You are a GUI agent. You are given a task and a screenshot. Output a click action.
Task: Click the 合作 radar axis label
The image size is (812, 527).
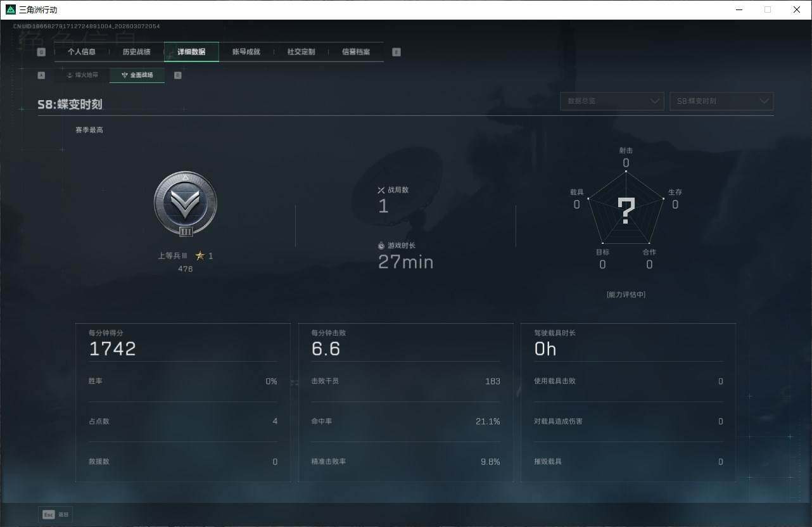click(649, 252)
